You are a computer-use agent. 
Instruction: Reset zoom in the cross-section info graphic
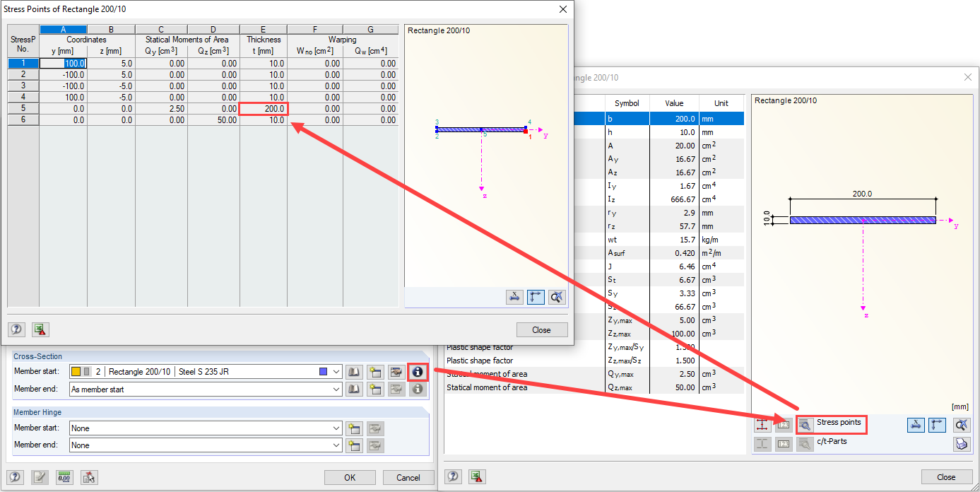tap(961, 424)
